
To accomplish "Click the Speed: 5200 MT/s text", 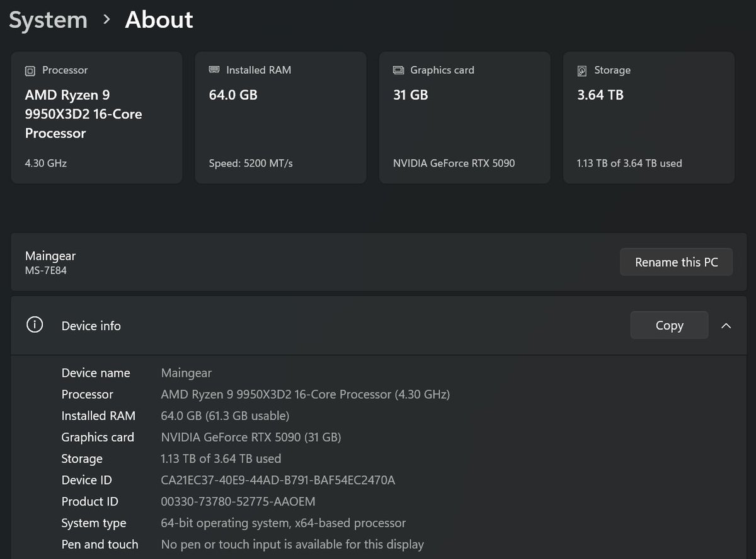I will point(251,163).
